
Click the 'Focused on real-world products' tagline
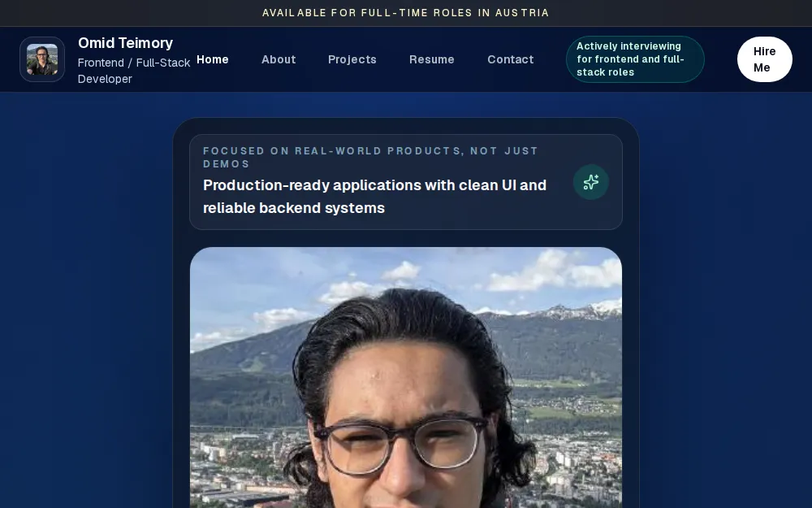click(x=371, y=157)
